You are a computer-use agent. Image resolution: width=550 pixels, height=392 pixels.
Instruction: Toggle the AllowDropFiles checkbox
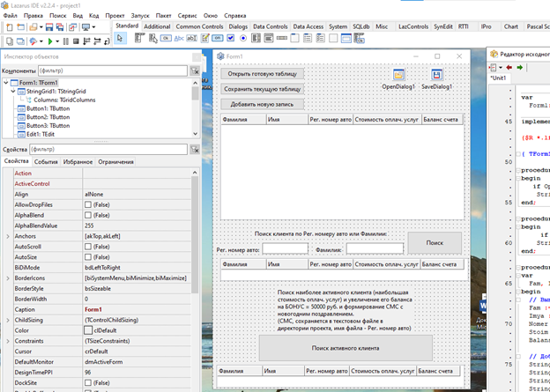click(87, 204)
